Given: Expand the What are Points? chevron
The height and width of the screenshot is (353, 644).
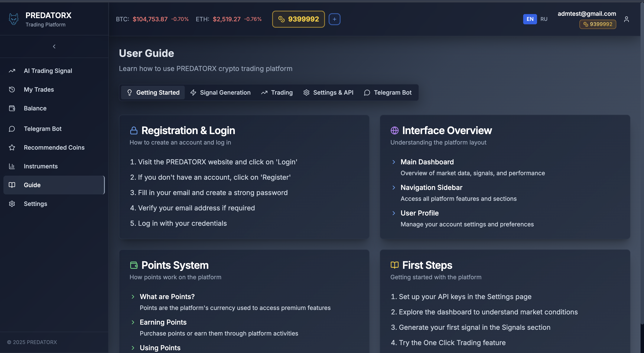Looking at the screenshot, I should pyautogui.click(x=133, y=297).
